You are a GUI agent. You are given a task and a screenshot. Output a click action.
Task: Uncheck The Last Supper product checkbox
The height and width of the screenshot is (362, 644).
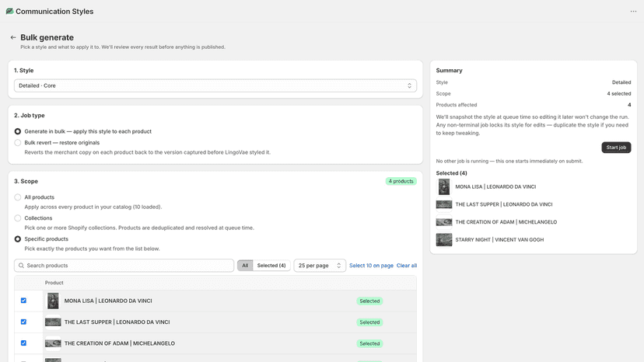23,322
